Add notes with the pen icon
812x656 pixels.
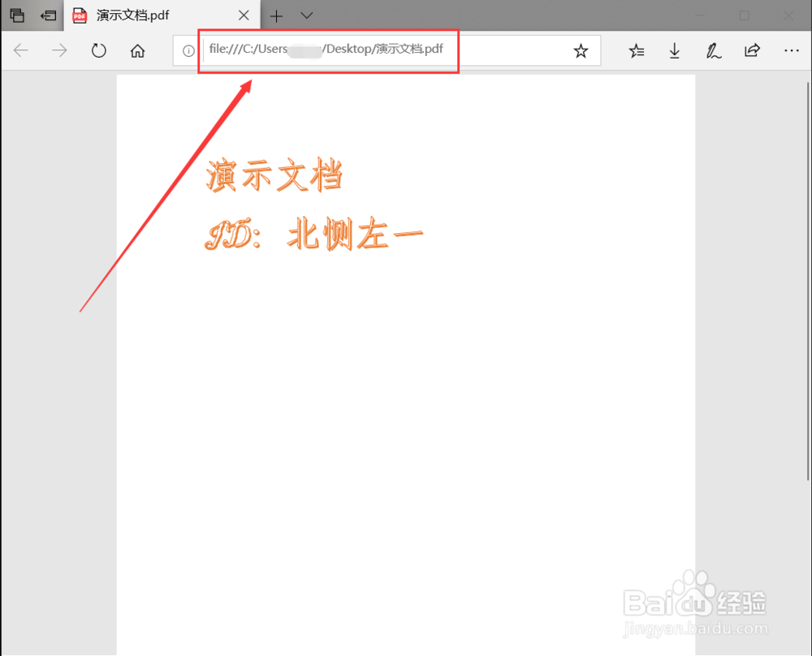(713, 50)
